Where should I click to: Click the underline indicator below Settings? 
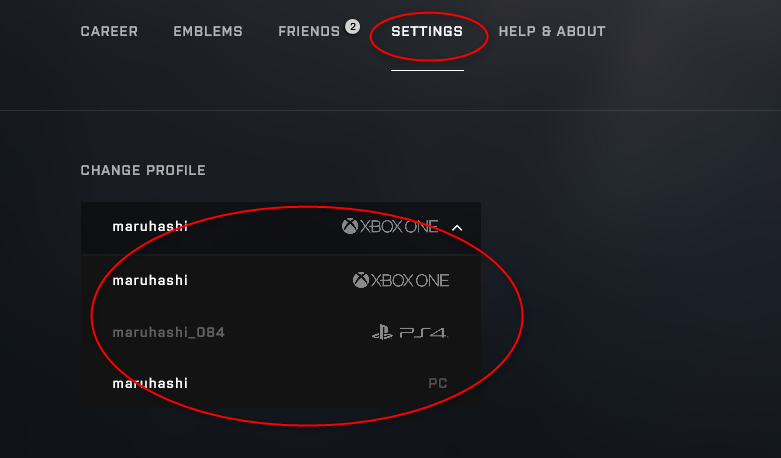(427, 70)
